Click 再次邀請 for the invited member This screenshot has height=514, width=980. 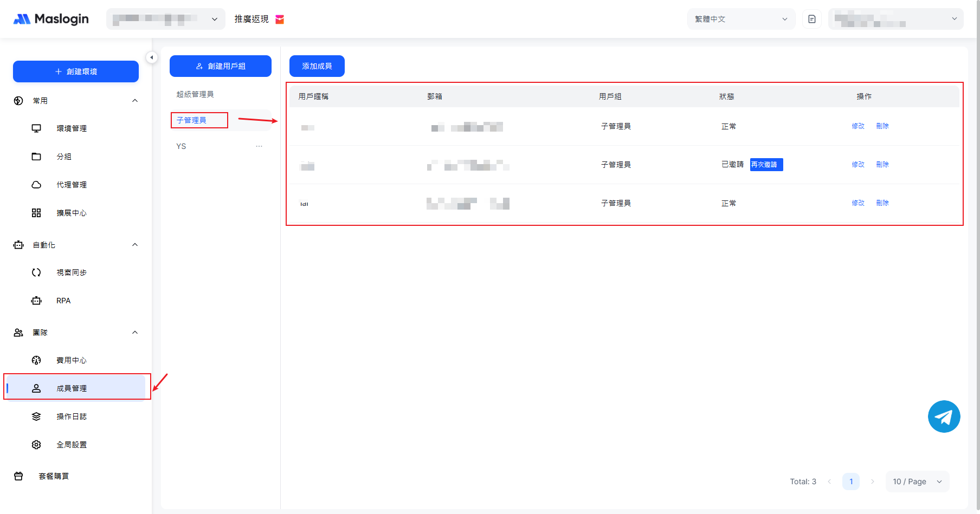(766, 165)
